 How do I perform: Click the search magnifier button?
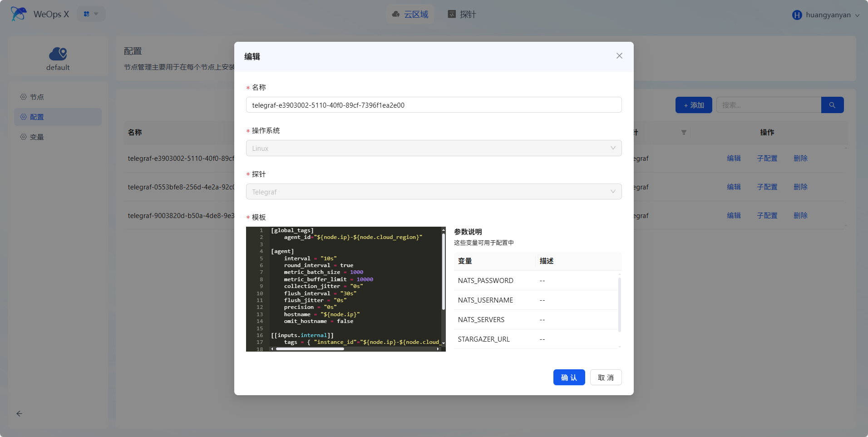pyautogui.click(x=832, y=105)
